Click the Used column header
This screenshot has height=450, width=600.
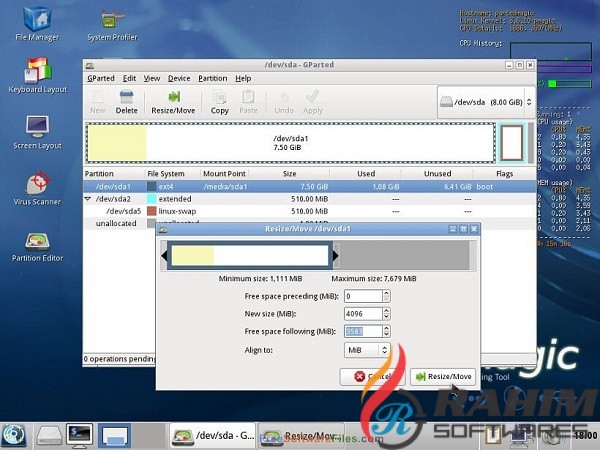(366, 174)
